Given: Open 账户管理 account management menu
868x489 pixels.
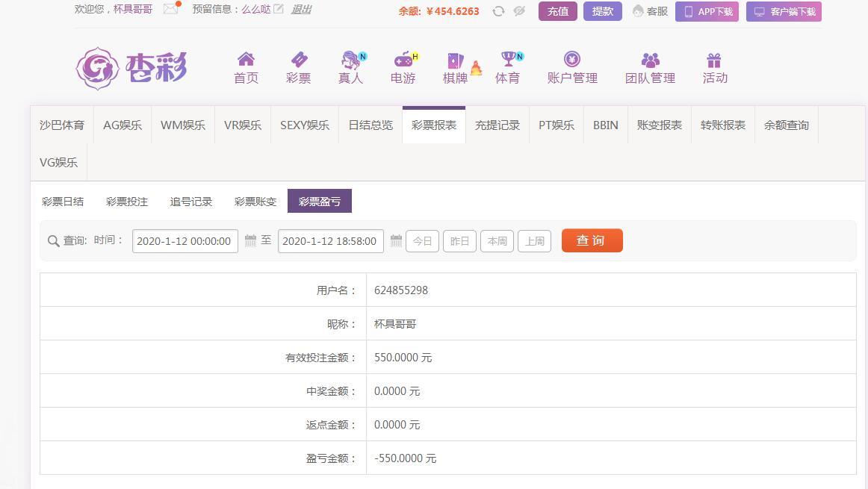Looking at the screenshot, I should 572,68.
